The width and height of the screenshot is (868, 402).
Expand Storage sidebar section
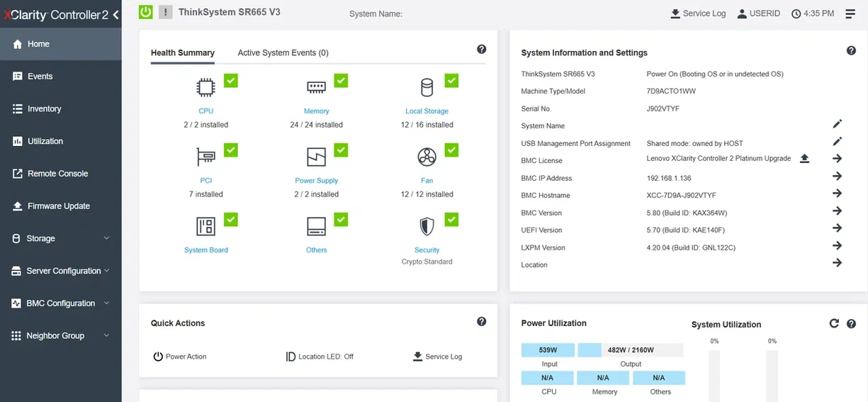tap(61, 238)
